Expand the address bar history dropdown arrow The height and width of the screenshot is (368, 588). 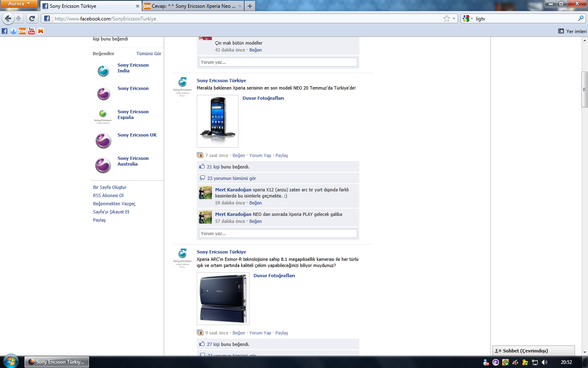click(x=454, y=18)
